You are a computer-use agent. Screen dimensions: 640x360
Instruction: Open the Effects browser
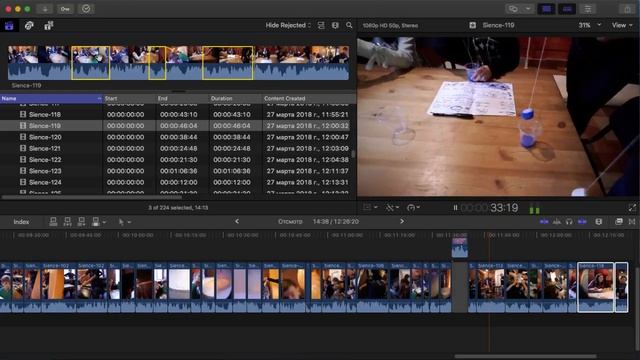(619, 222)
